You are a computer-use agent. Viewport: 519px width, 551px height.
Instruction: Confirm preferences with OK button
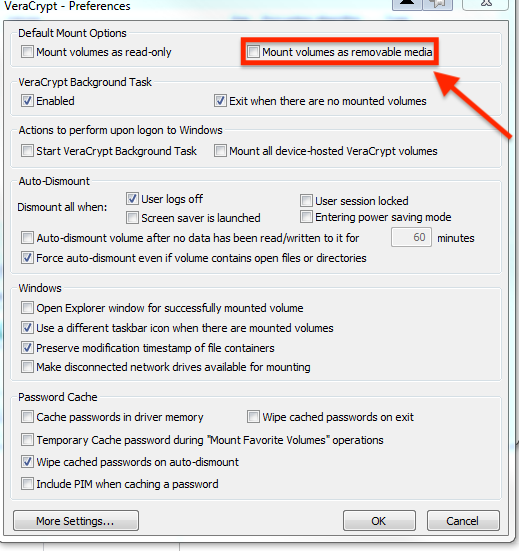pos(379,520)
